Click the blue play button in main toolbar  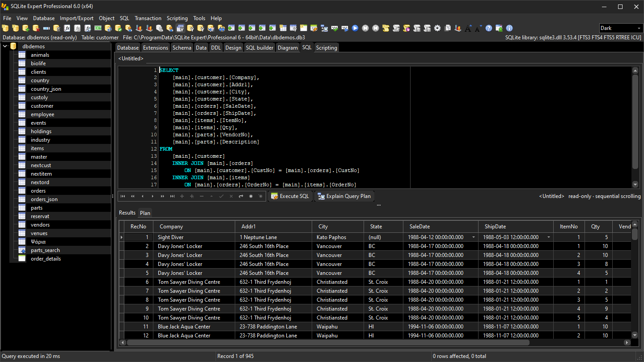click(355, 28)
